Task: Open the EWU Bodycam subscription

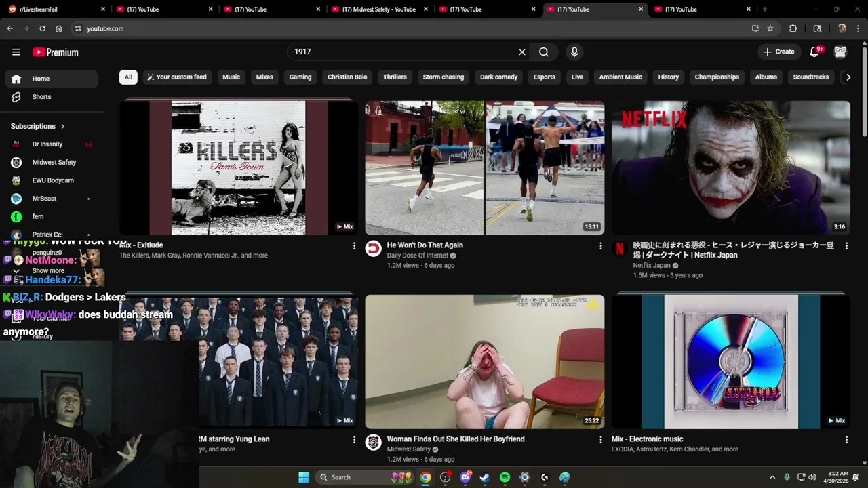Action: click(52, 180)
